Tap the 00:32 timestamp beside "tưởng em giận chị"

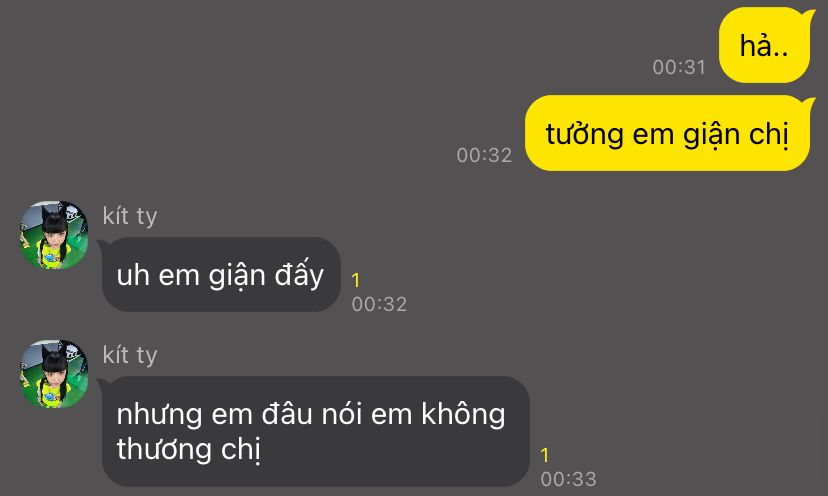(484, 155)
